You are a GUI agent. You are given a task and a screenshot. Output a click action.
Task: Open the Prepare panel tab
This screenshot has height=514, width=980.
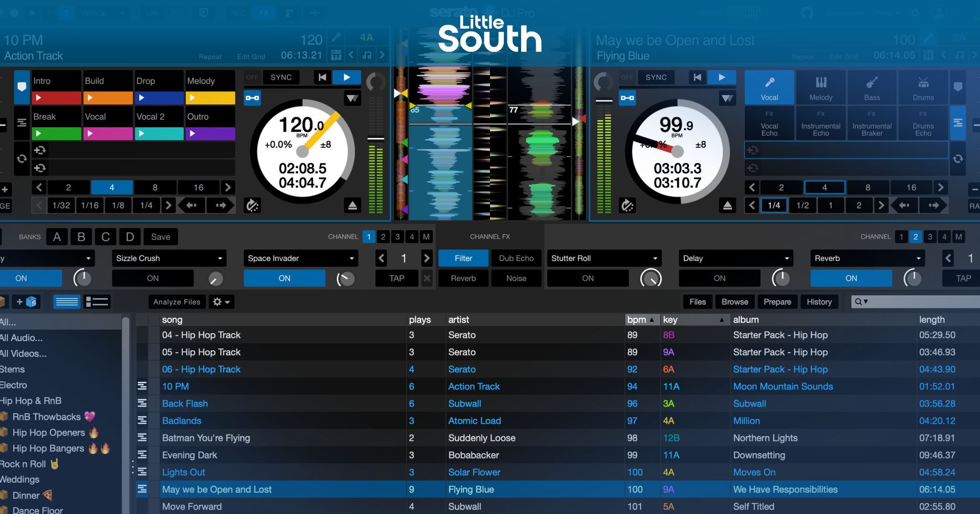[x=777, y=302]
